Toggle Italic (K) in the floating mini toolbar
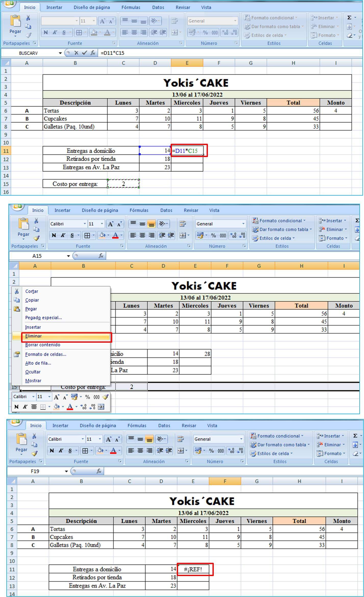The height and width of the screenshot is (597, 364). [25, 407]
